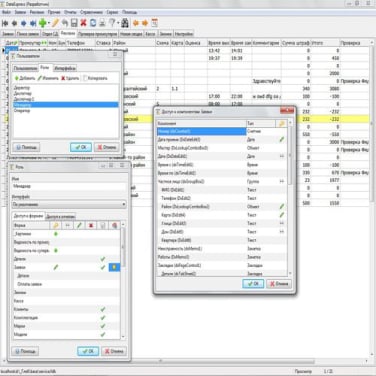This screenshot has width=376, height=376.
Task: Open the dropdown arrow beside the question-mark icon
Action: [118, 23]
